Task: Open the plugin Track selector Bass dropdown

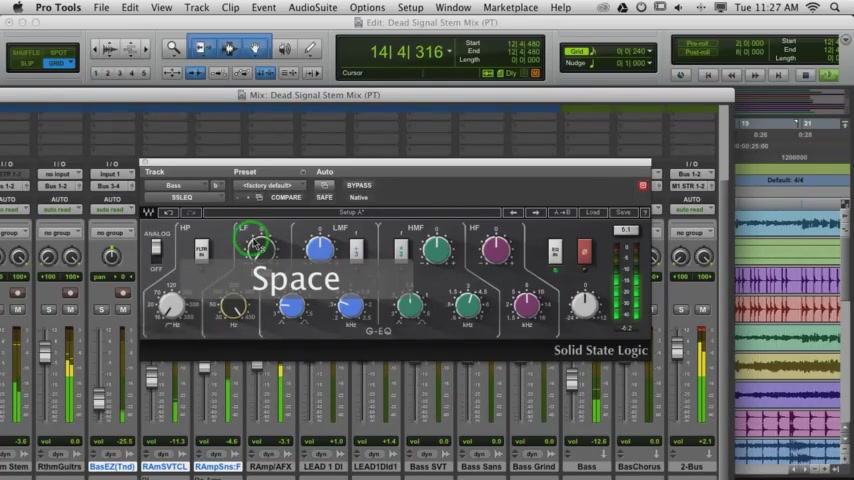Action: click(175, 185)
